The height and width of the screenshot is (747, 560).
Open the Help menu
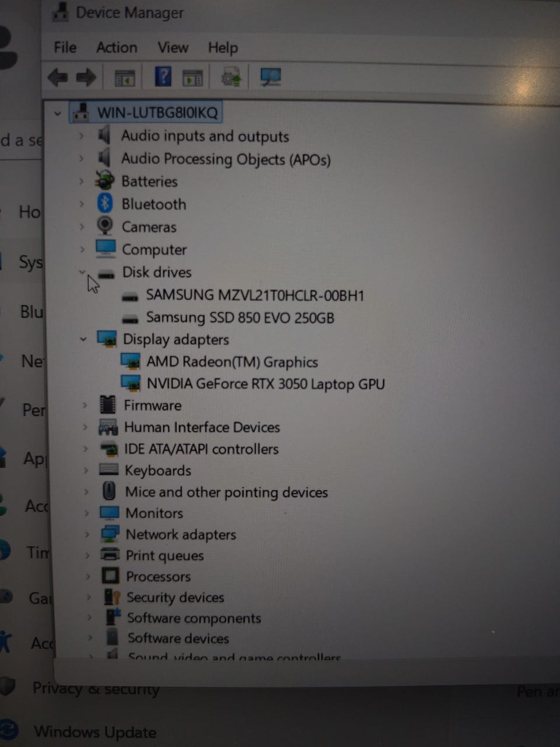(223, 48)
